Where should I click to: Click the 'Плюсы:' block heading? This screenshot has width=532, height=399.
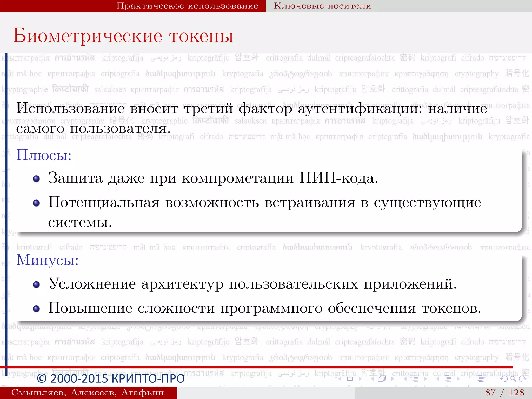click(44, 155)
